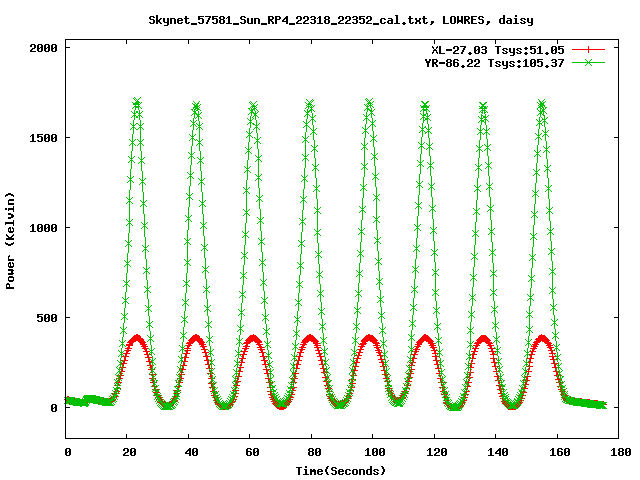Click the Power (Kelvin) y-axis label

pyautogui.click(x=11, y=242)
